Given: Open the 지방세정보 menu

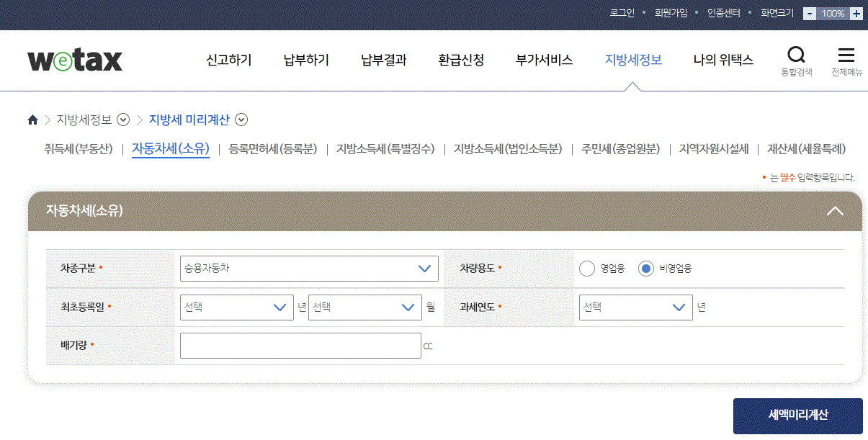Looking at the screenshot, I should tap(633, 60).
